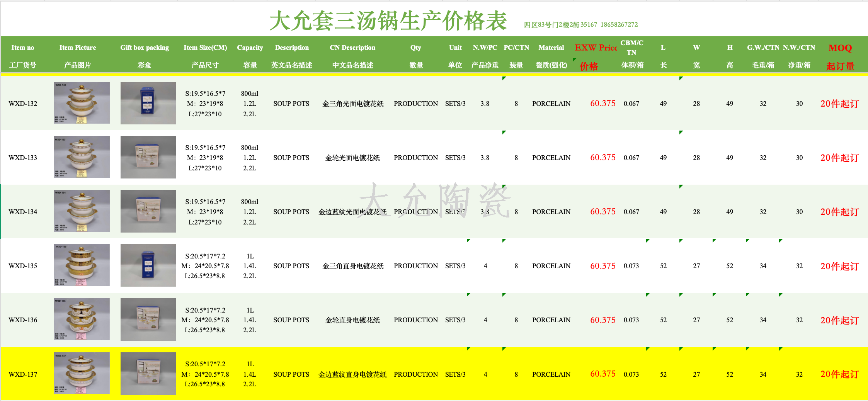868x401 pixels.
Task: Select the 金三角光面电镀花纸 description cell
Action: click(352, 104)
